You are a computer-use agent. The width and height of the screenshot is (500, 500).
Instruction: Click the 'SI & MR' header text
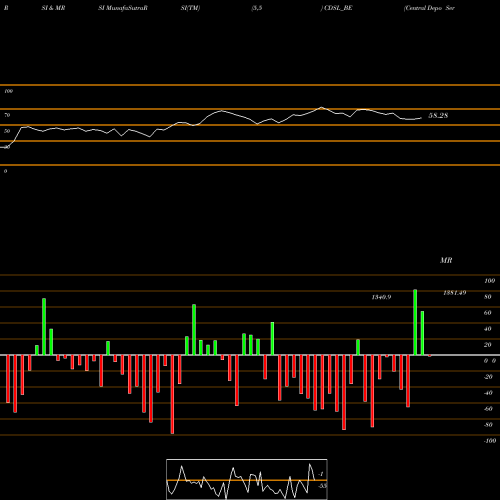[53, 8]
